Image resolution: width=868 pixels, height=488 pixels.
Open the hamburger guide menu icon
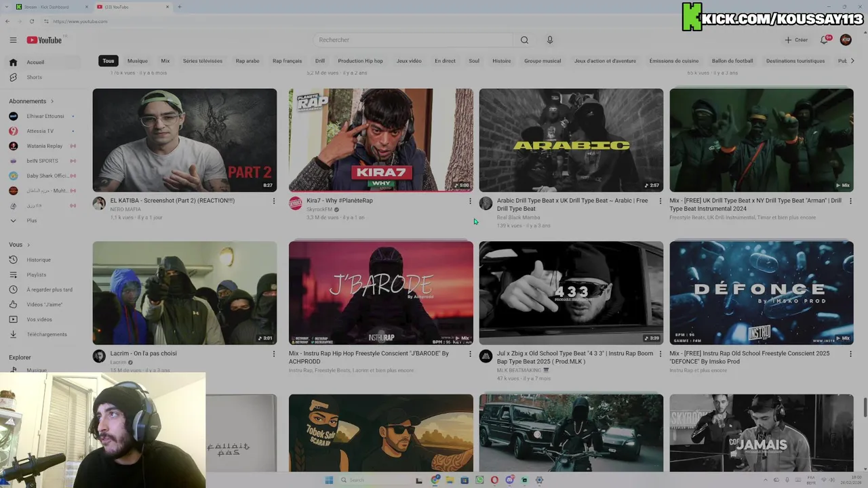(13, 40)
